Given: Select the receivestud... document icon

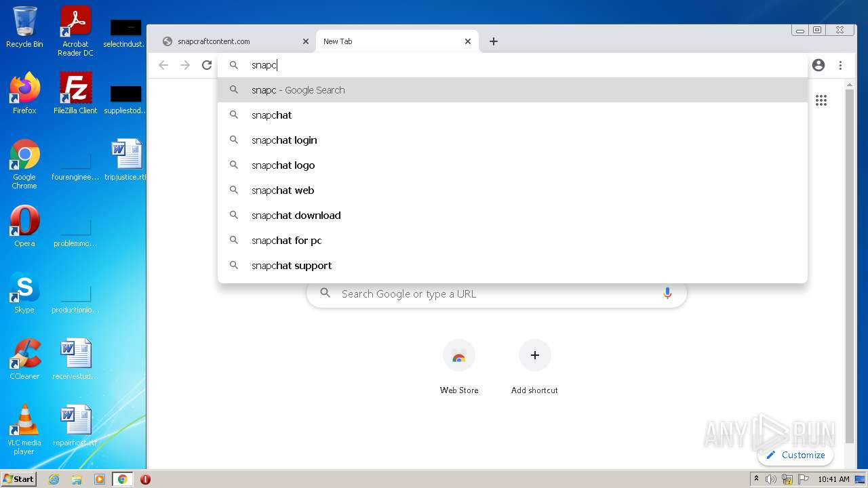Looking at the screenshot, I should (x=75, y=359).
